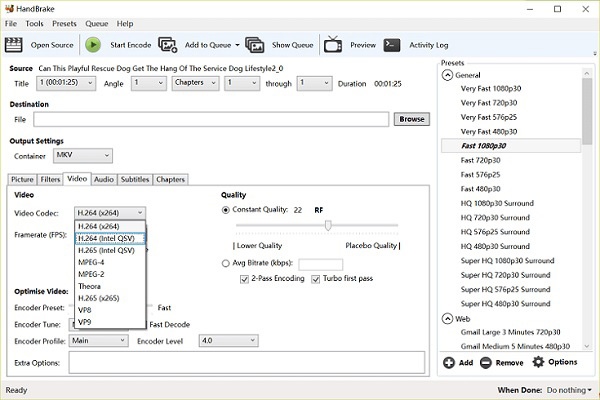Toggle the Turbo first pass checkbox

point(315,279)
